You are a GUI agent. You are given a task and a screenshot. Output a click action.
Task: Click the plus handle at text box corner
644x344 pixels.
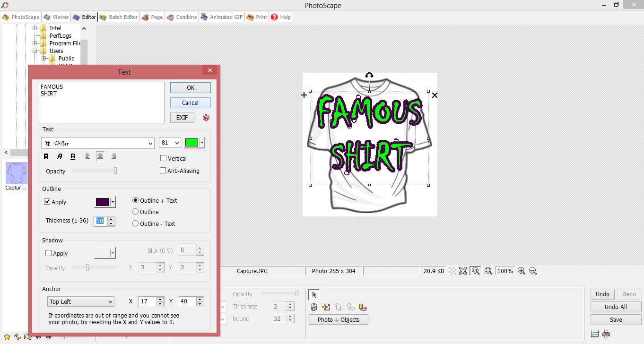coord(304,95)
